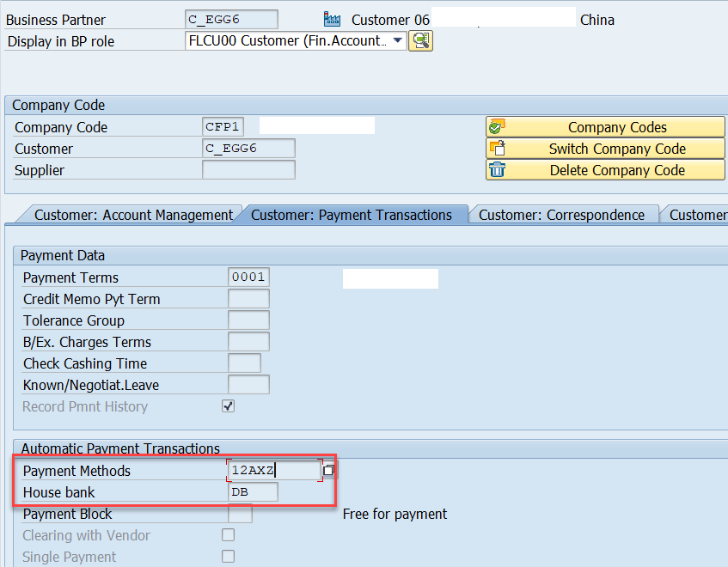The image size is (728, 567).
Task: Click the House bank field containing DB
Action: pos(252,491)
